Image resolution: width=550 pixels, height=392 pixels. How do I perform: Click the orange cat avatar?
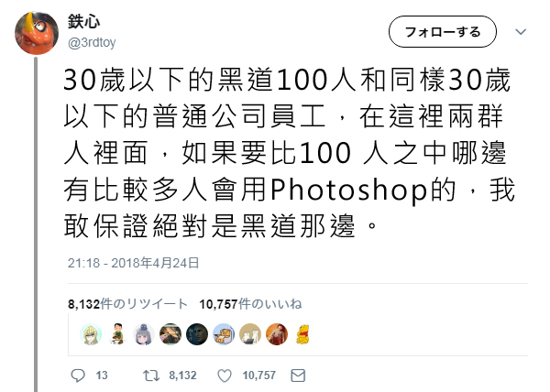pos(224,334)
